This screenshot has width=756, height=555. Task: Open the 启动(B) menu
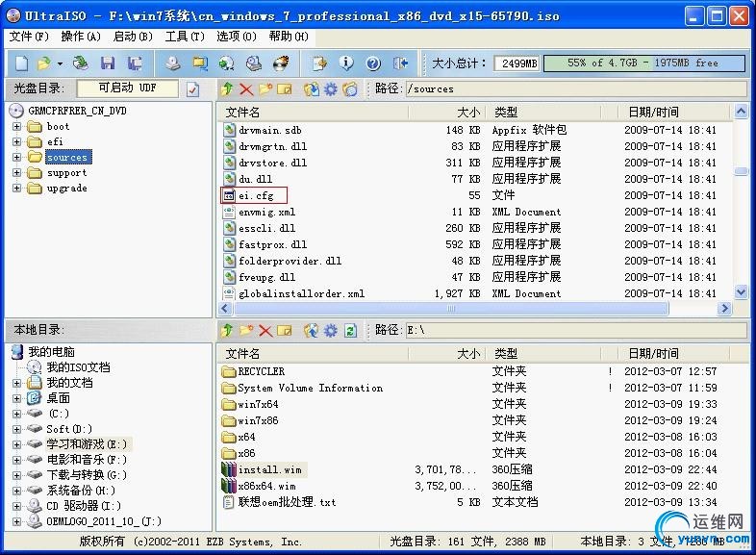click(x=133, y=37)
